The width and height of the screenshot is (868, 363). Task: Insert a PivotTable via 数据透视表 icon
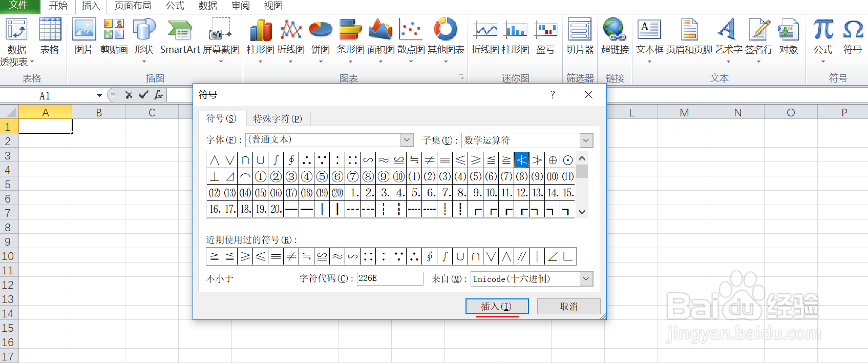(x=17, y=42)
